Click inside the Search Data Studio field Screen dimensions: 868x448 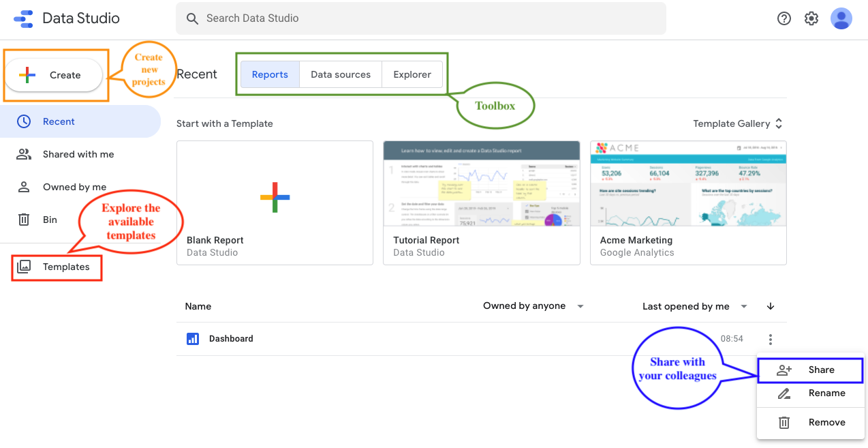(421, 18)
